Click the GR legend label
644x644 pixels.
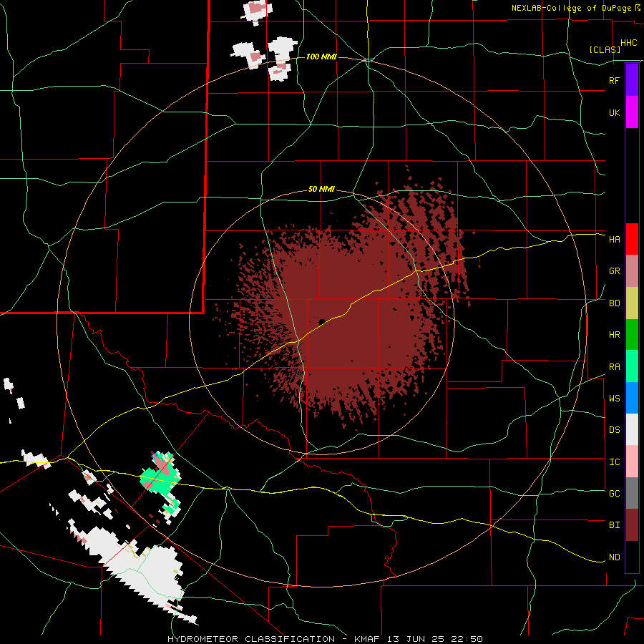(614, 271)
